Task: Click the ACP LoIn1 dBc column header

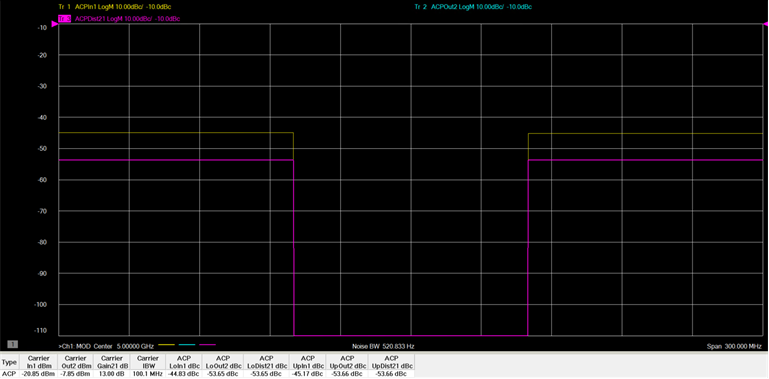Action: [183, 362]
